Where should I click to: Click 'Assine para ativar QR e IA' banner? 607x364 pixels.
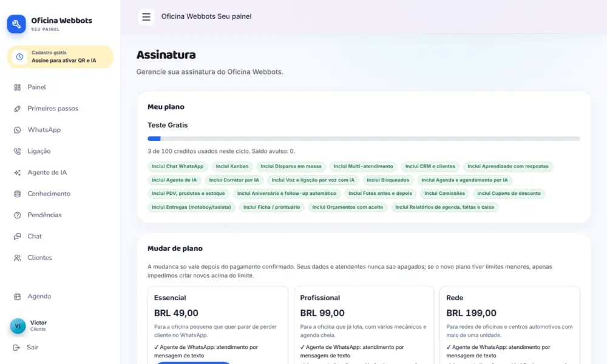(x=60, y=57)
